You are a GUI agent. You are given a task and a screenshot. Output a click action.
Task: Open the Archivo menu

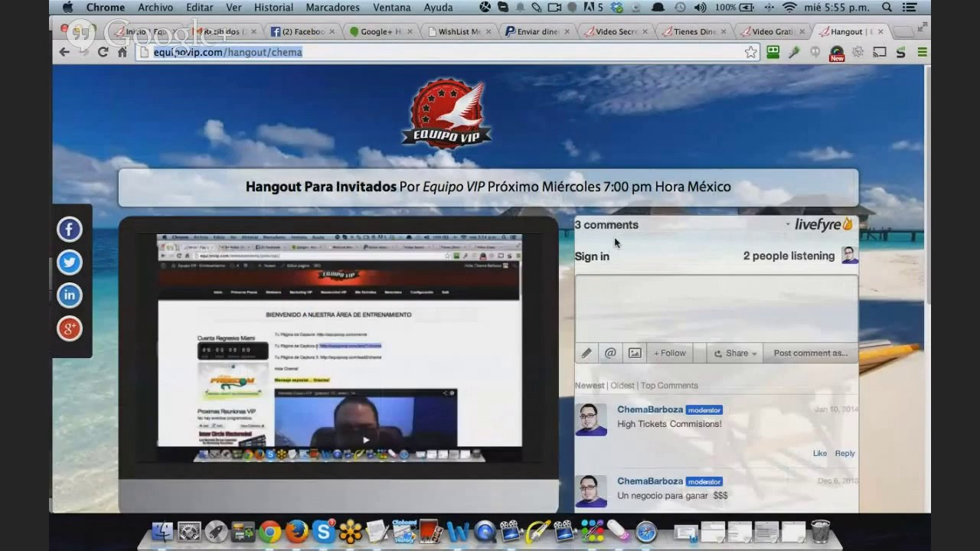pos(155,8)
